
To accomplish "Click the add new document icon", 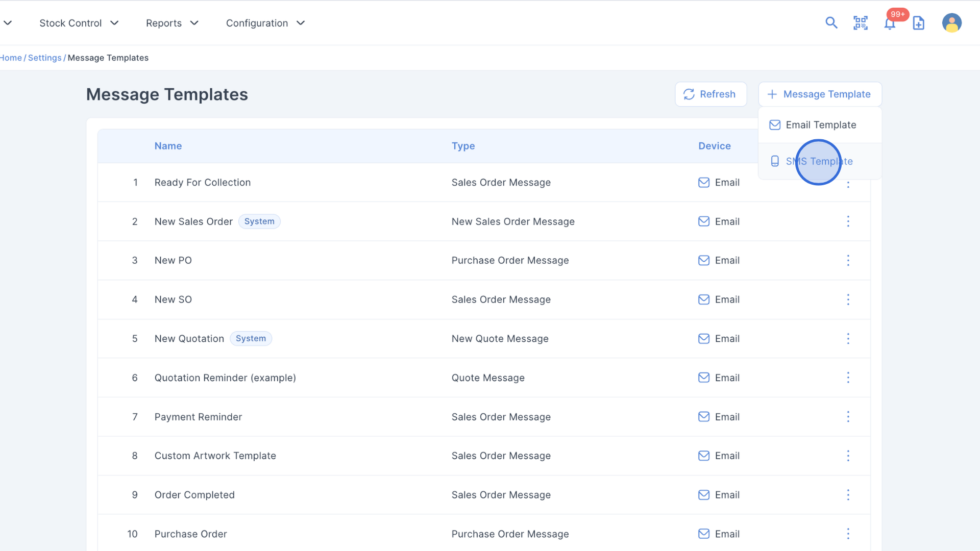I will coord(919,23).
